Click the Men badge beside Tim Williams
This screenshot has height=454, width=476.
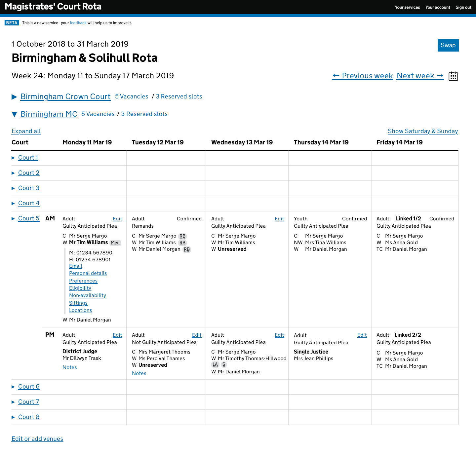115,243
